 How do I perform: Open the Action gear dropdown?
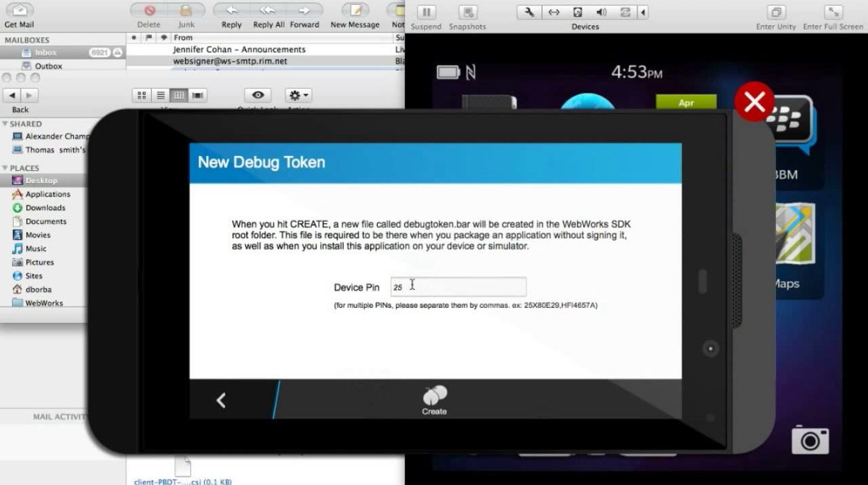click(298, 96)
